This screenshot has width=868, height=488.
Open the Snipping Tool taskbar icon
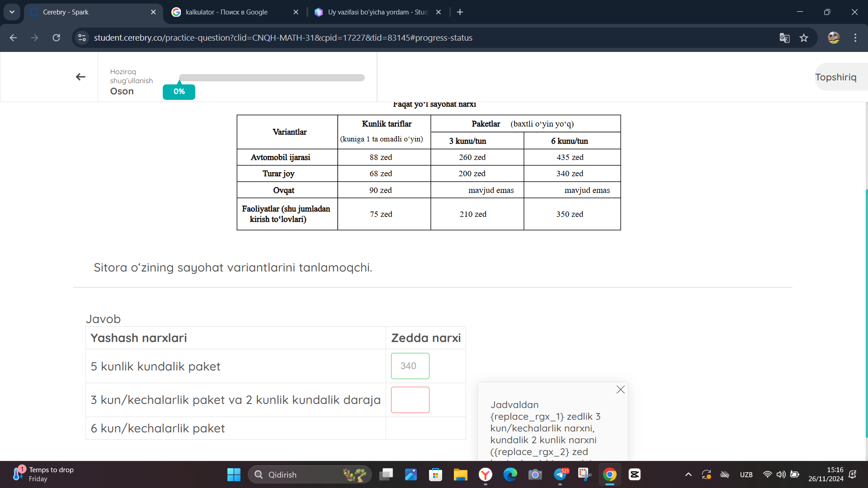pos(585,474)
